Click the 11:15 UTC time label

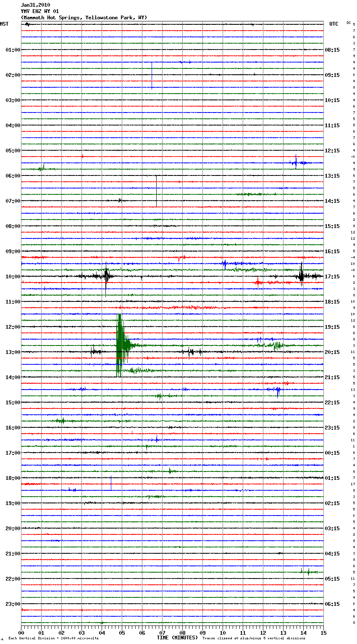click(332, 126)
